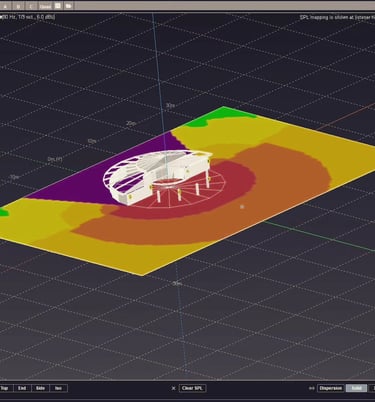Switch to Side view
375x402 pixels.
click(x=40, y=388)
